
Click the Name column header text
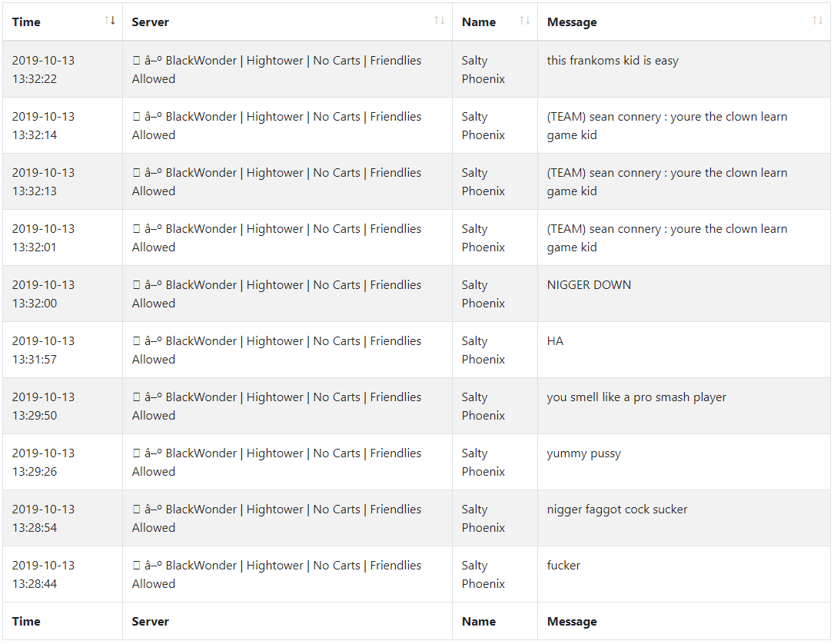point(479,22)
